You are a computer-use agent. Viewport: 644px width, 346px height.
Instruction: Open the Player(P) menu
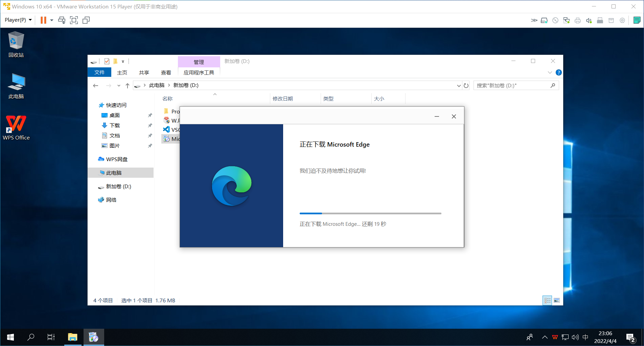[18, 20]
